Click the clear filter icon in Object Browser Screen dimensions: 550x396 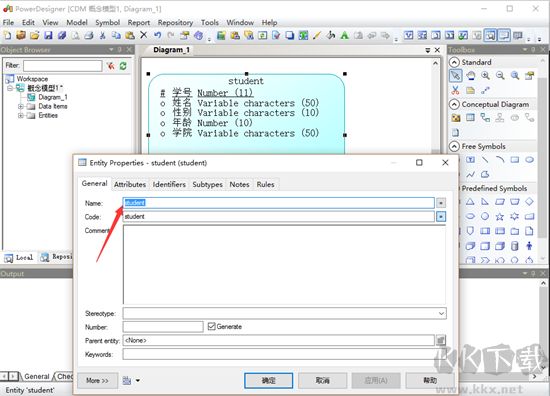pyautogui.click(x=111, y=66)
